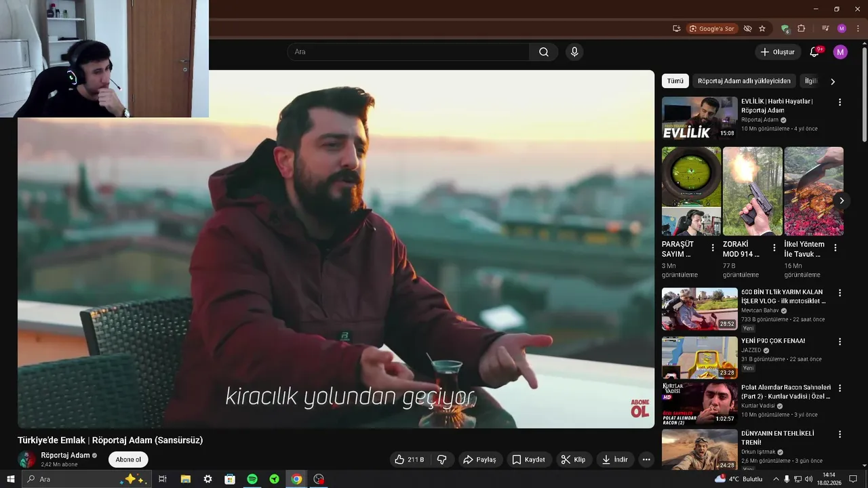Click the taskbar volume speaker icon
This screenshot has width=868, height=488.
coord(808,479)
